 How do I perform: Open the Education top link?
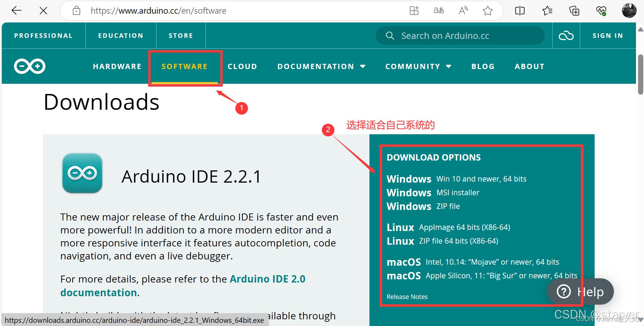(121, 35)
